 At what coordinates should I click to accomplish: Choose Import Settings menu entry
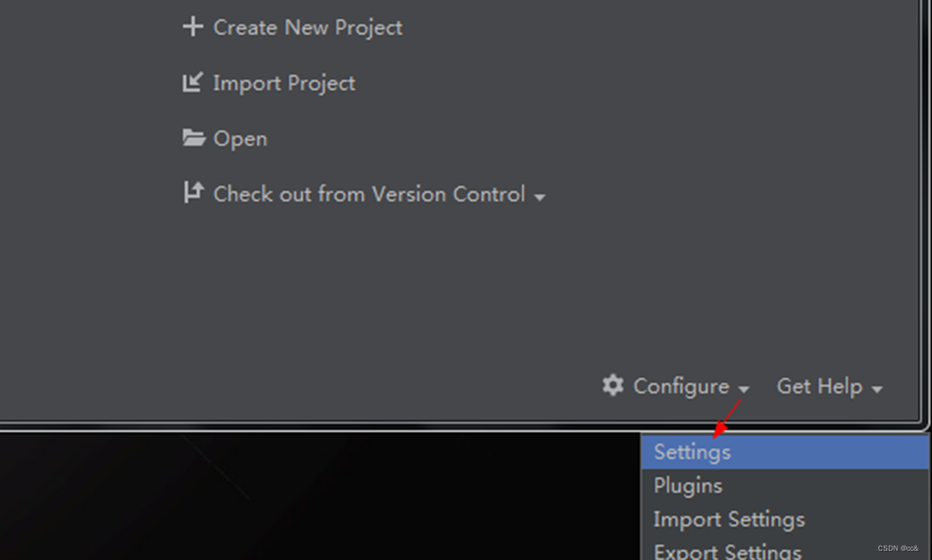(728, 520)
